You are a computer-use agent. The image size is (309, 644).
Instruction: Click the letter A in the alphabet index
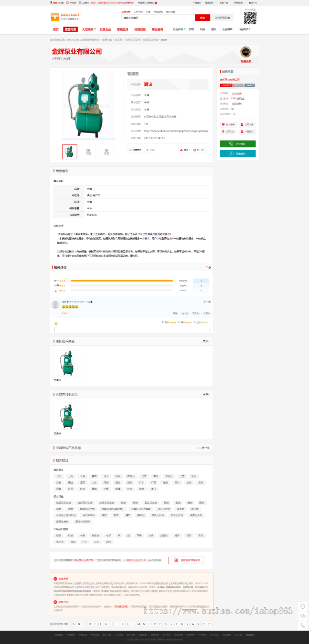[73, 624]
